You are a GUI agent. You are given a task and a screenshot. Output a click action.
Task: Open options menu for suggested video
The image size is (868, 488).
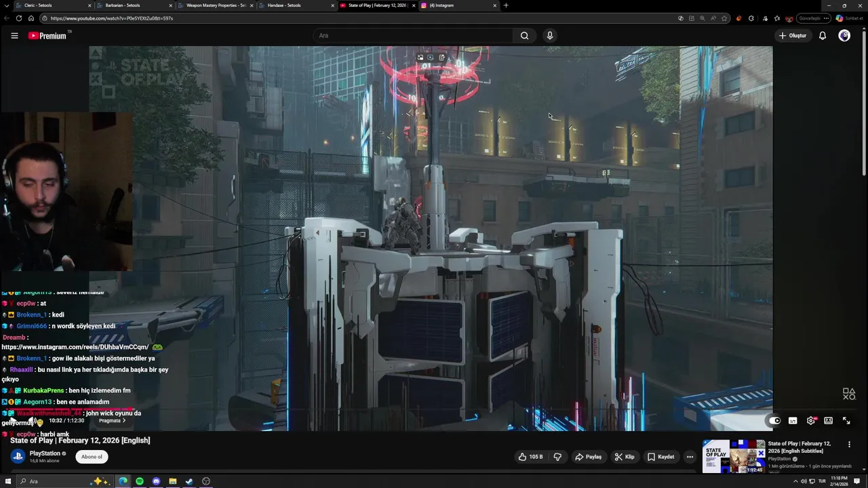[849, 445]
